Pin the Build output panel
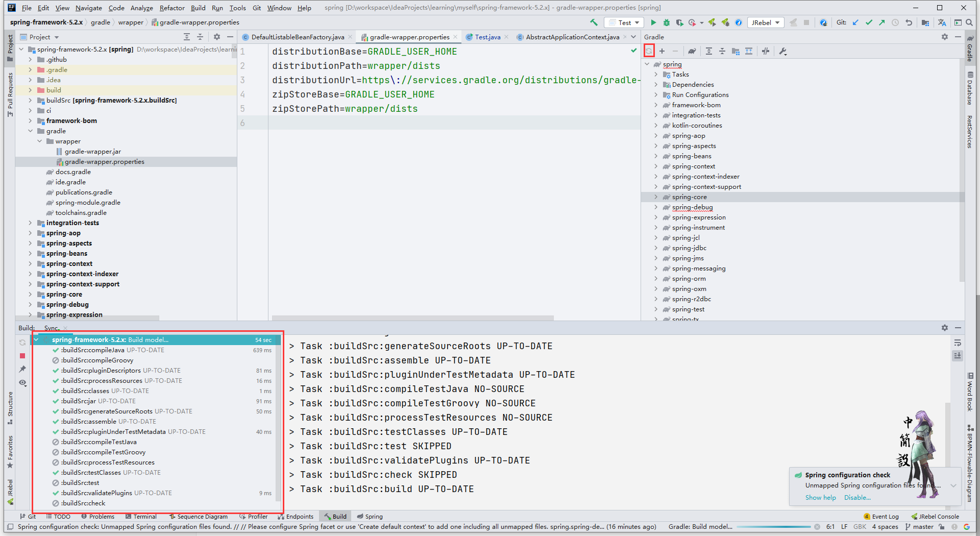The image size is (980, 536). (x=22, y=370)
